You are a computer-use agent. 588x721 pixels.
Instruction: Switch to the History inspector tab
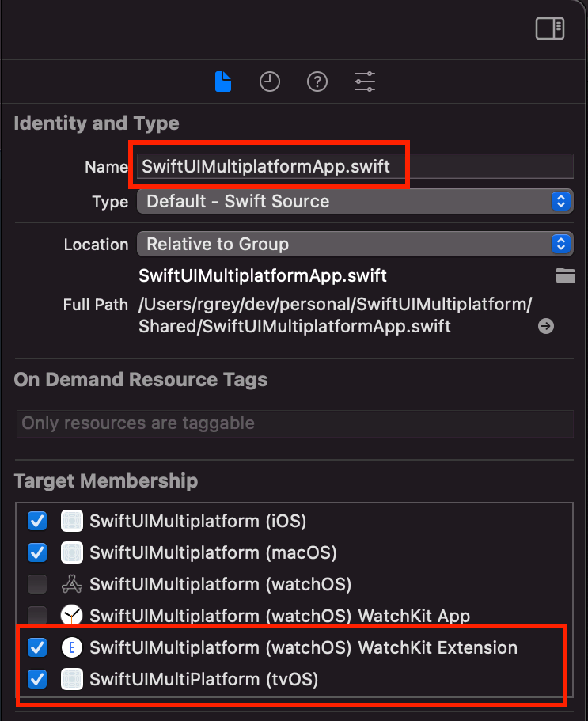pos(270,82)
